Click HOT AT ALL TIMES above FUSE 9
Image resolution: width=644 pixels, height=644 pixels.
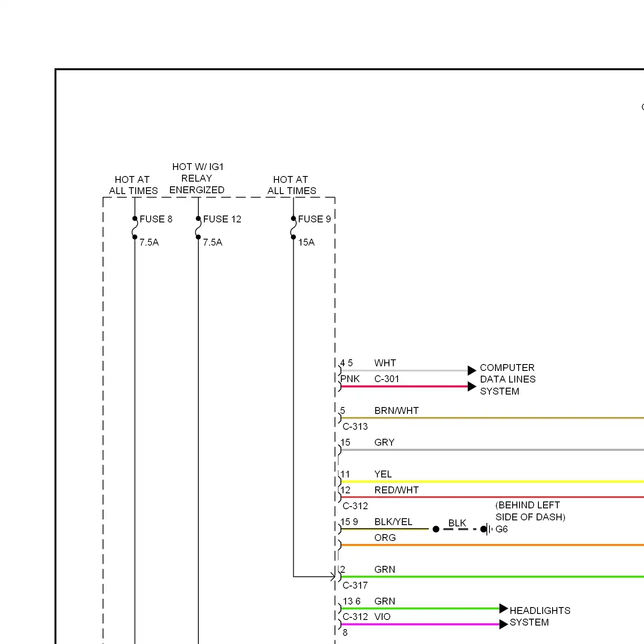[292, 185]
